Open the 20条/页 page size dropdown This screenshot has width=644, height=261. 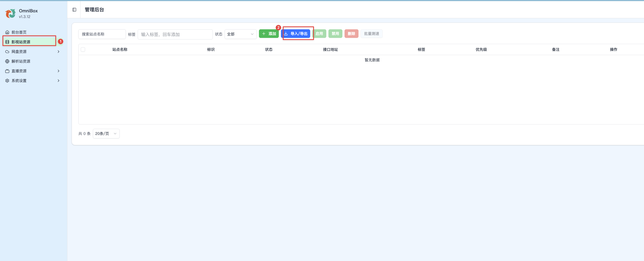coord(106,134)
